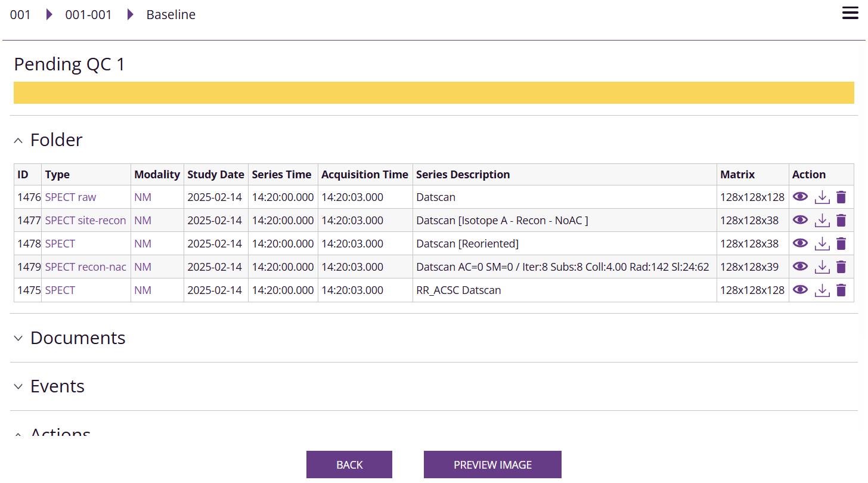
Task: Download the SPECT raw series 1476
Action: click(822, 197)
